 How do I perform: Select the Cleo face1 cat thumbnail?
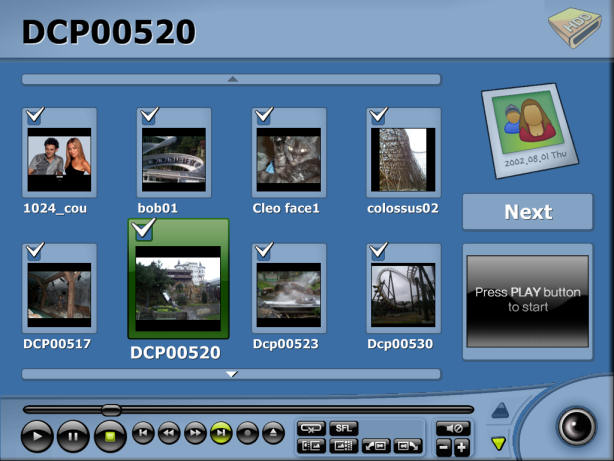click(289, 159)
